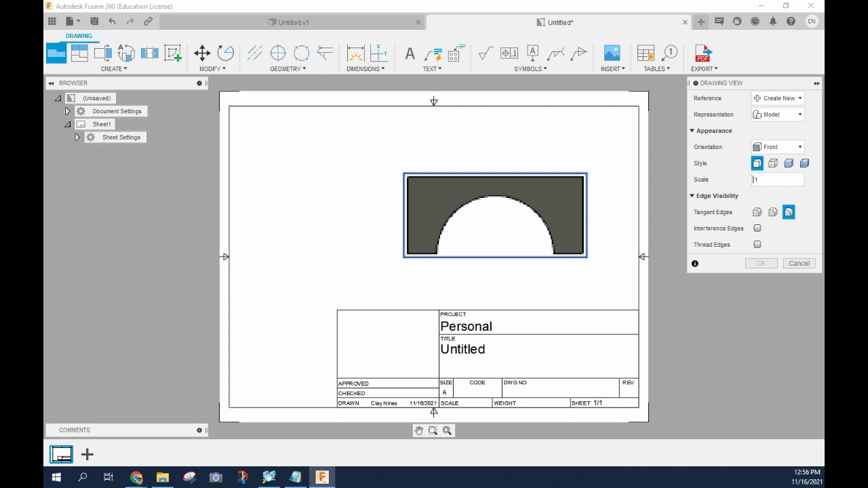
Task: Open the CREATE menu
Action: (x=114, y=68)
